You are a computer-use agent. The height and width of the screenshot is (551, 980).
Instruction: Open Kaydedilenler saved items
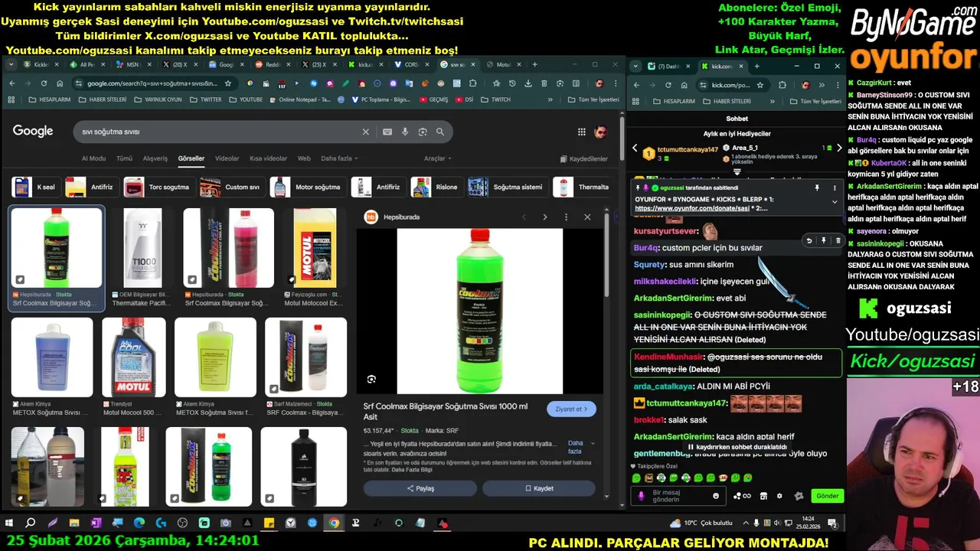(583, 159)
